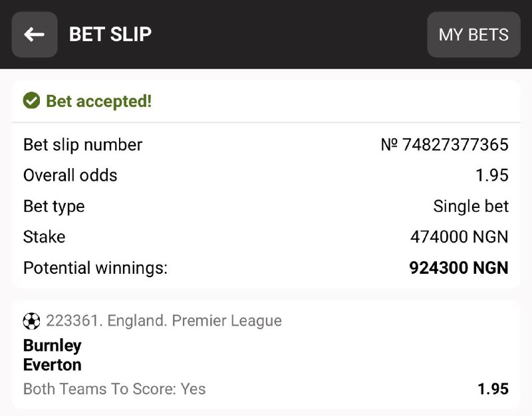Viewport: 532px width, 416px height.
Task: Click the overall odds value in summary
Action: click(x=492, y=175)
